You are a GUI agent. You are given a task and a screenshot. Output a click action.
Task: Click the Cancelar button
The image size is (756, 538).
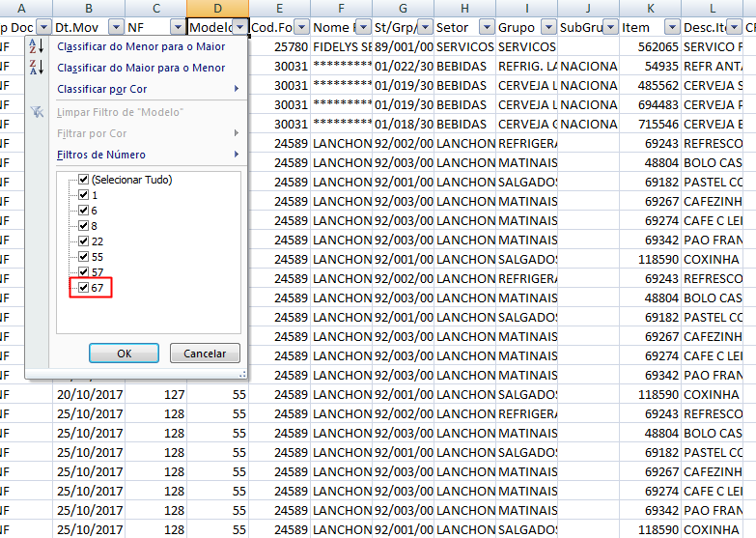[205, 354]
